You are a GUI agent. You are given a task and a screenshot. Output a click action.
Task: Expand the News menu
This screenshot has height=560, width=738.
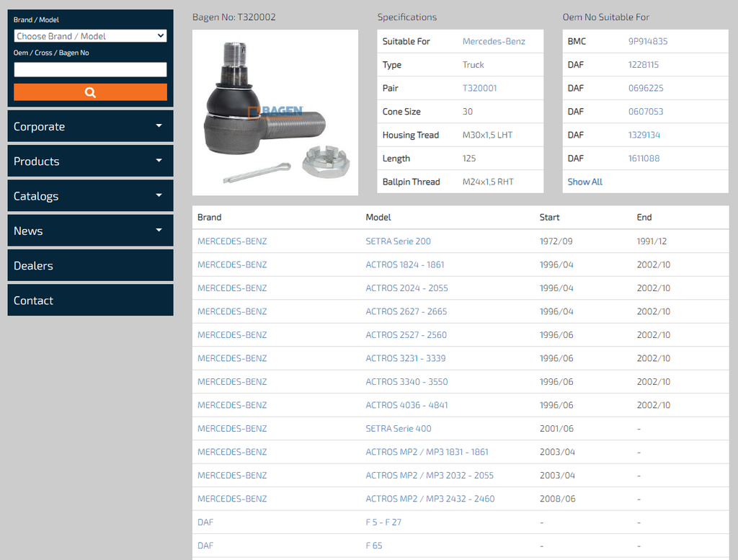90,231
